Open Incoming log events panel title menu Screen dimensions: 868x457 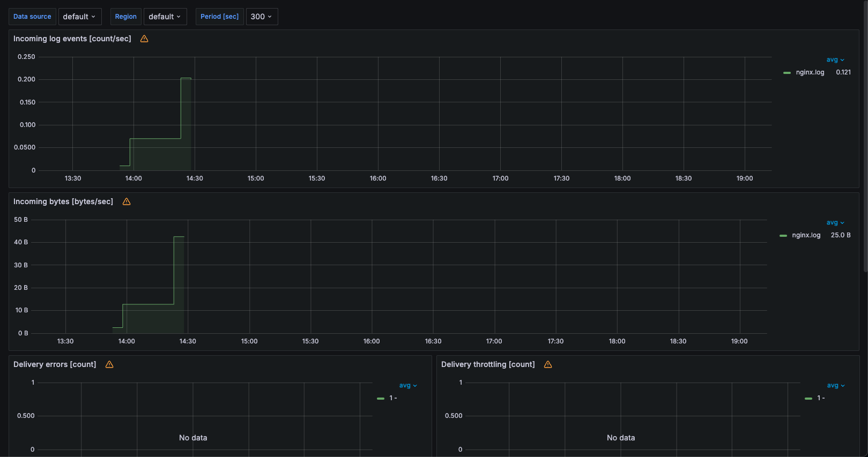[72, 39]
